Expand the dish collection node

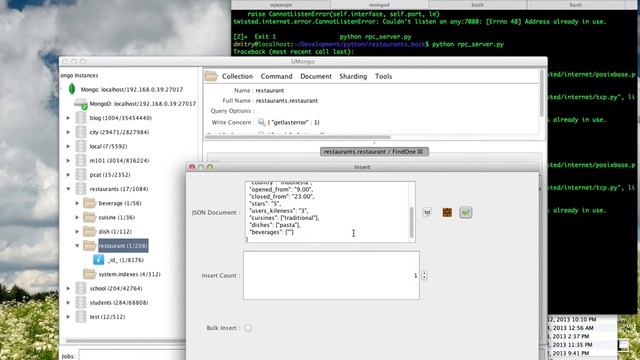(x=77, y=231)
